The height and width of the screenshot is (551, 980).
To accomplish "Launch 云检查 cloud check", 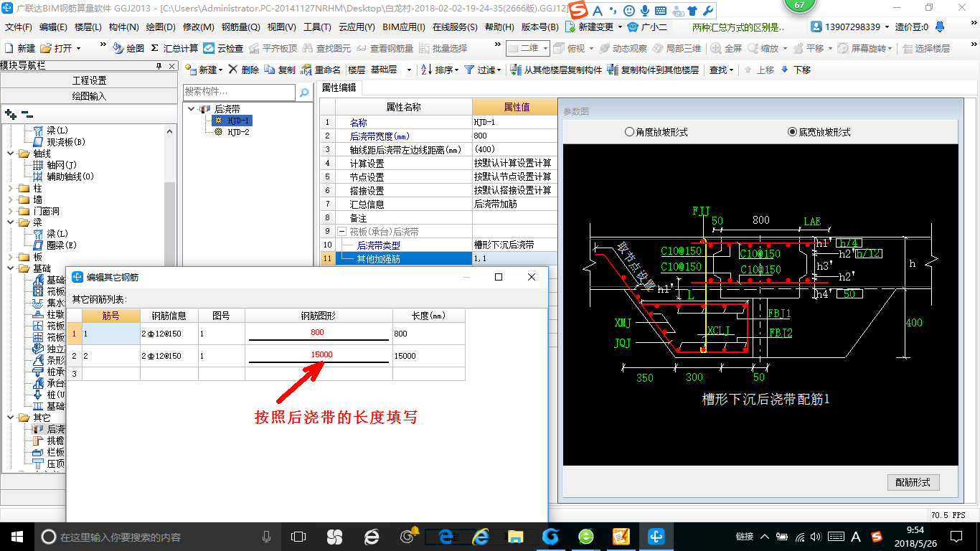I will (x=223, y=48).
